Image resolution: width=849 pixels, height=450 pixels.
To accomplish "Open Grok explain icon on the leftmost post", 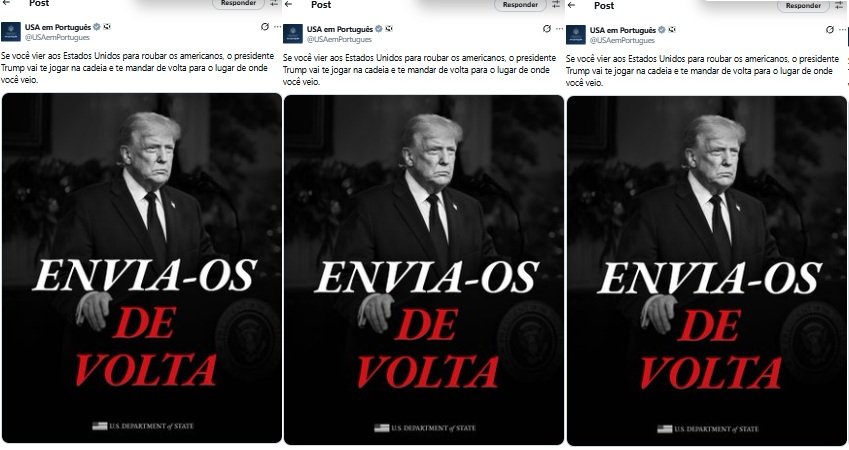I will tap(265, 27).
